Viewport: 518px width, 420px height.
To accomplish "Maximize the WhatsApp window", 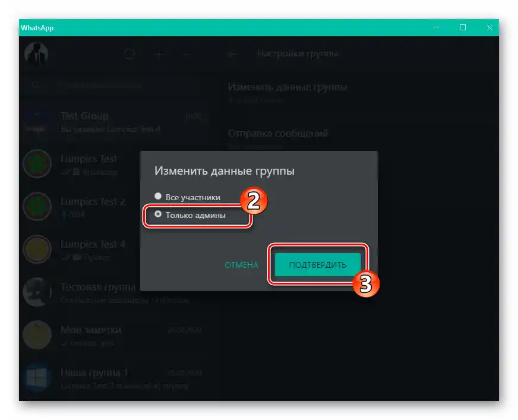I will coord(463,27).
